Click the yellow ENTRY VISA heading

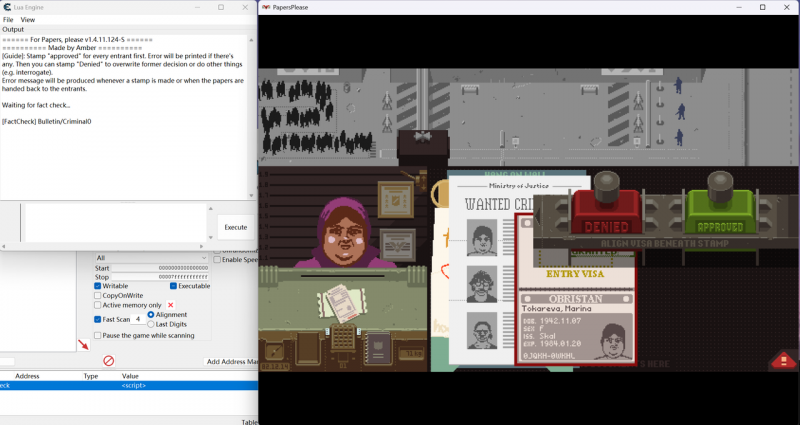pyautogui.click(x=575, y=274)
